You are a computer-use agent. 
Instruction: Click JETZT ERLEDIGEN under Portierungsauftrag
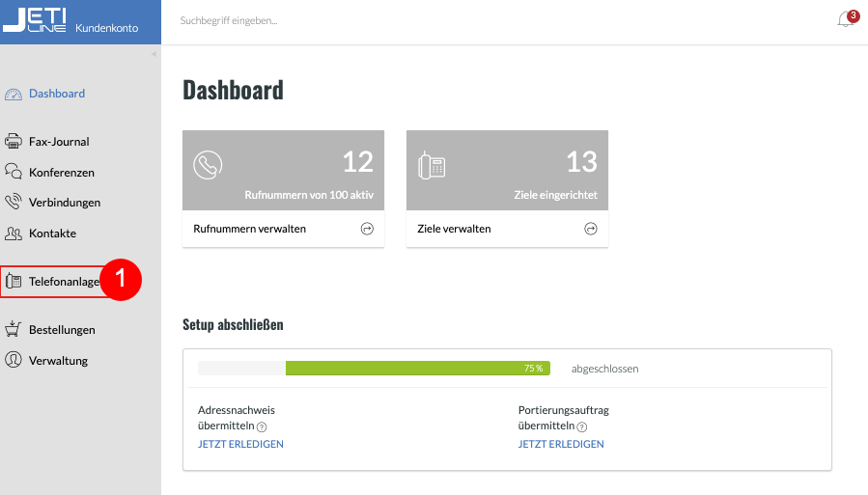click(561, 444)
